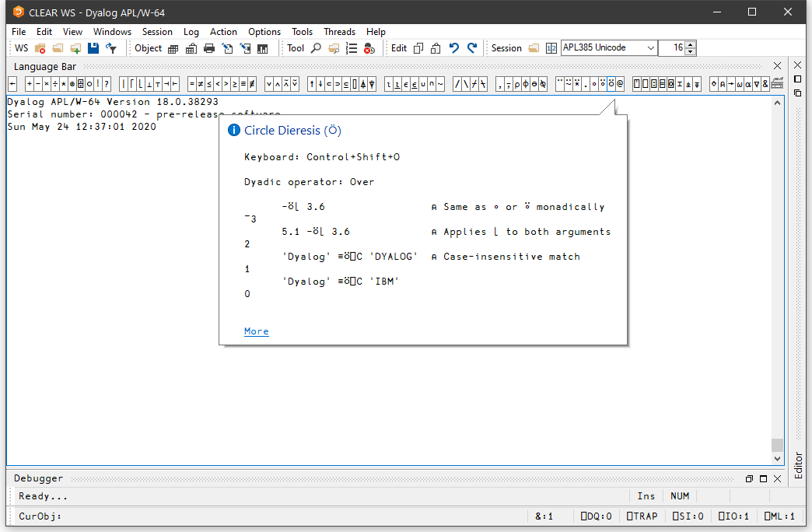Image resolution: width=812 pixels, height=532 pixels.
Task: Open the APL385 Unicode font dropdown
Action: pyautogui.click(x=650, y=48)
